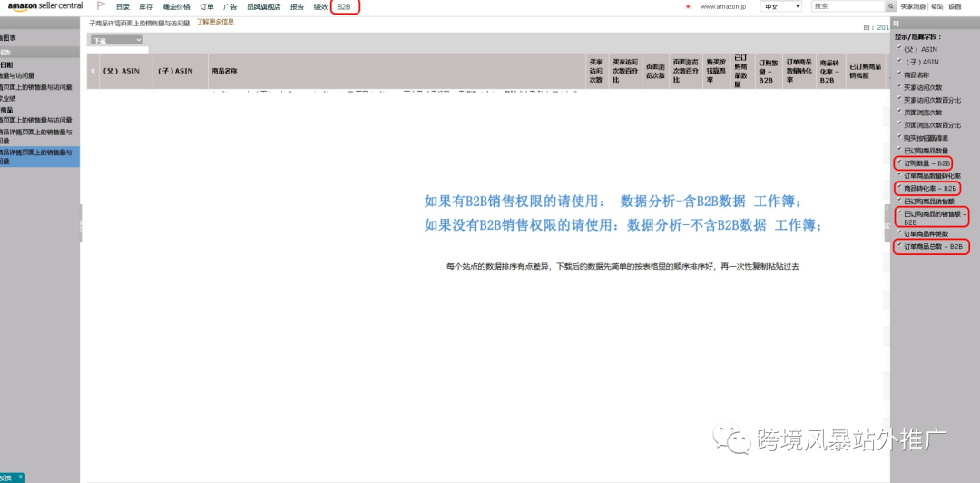Open the 下载 download dropdown
The image size is (980, 483).
[116, 40]
